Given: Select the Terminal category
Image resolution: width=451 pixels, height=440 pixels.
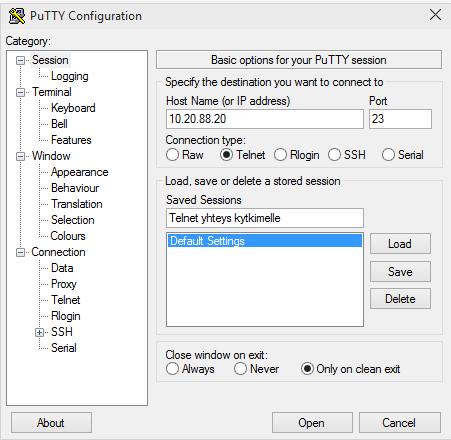Looking at the screenshot, I should [52, 92].
